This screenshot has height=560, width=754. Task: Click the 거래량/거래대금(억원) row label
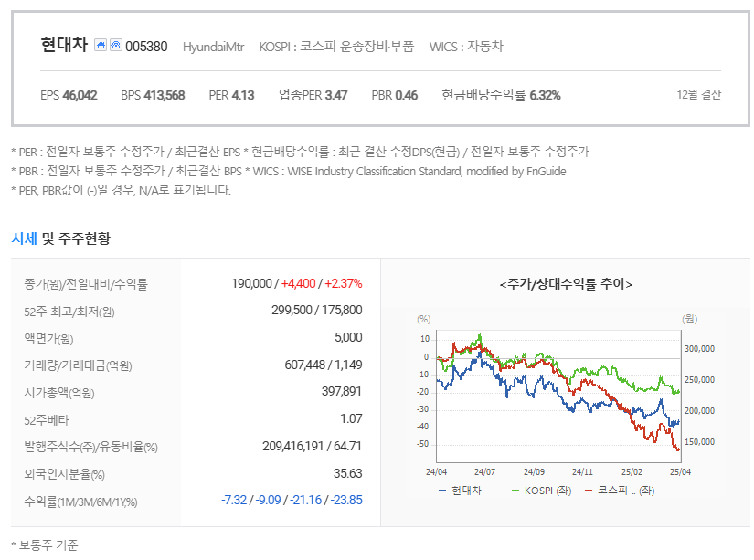(78, 365)
